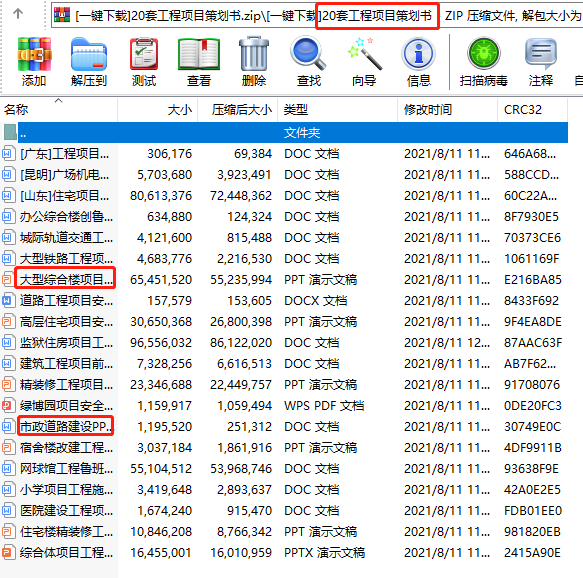Click the archive path address field
583x578 pixels.
click(317, 16)
